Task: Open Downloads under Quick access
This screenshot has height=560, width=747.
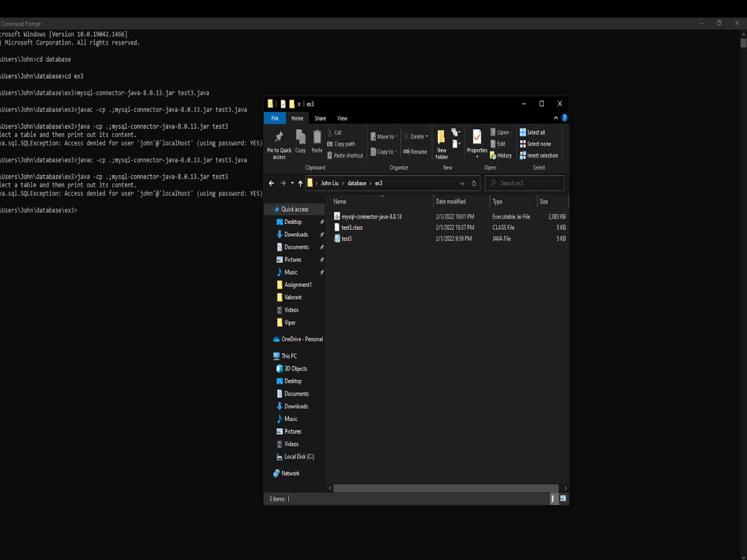Action: click(292, 235)
